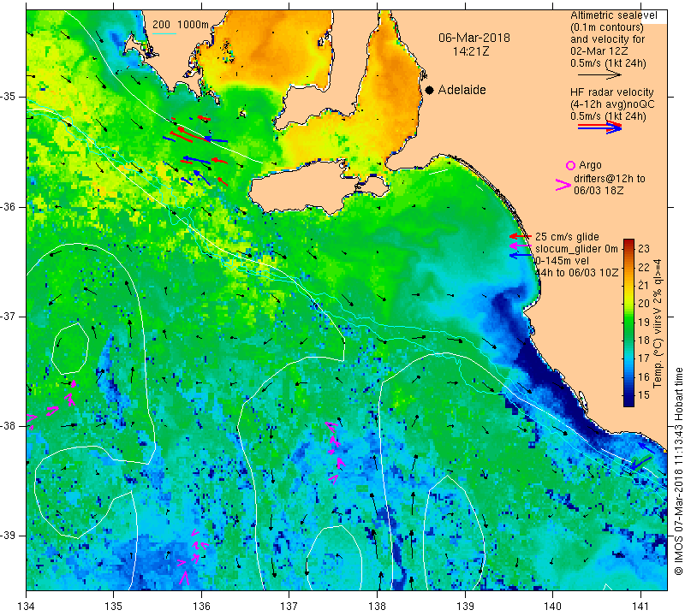Click the temperature color bar
This screenshot has height=616, width=685.
coord(628,323)
